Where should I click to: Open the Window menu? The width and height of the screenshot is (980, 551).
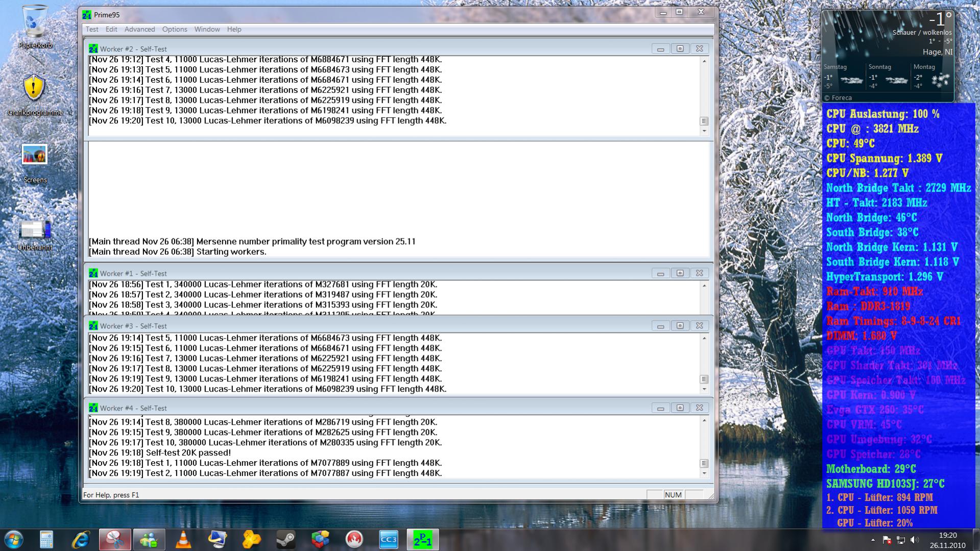[x=207, y=29]
